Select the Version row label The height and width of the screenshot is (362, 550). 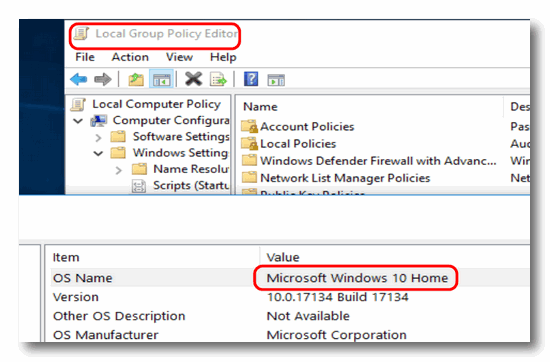(76, 297)
